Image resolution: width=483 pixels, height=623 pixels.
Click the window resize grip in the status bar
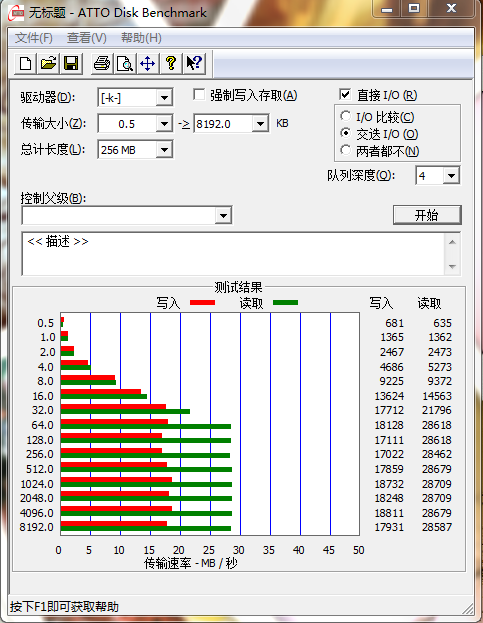468,608
